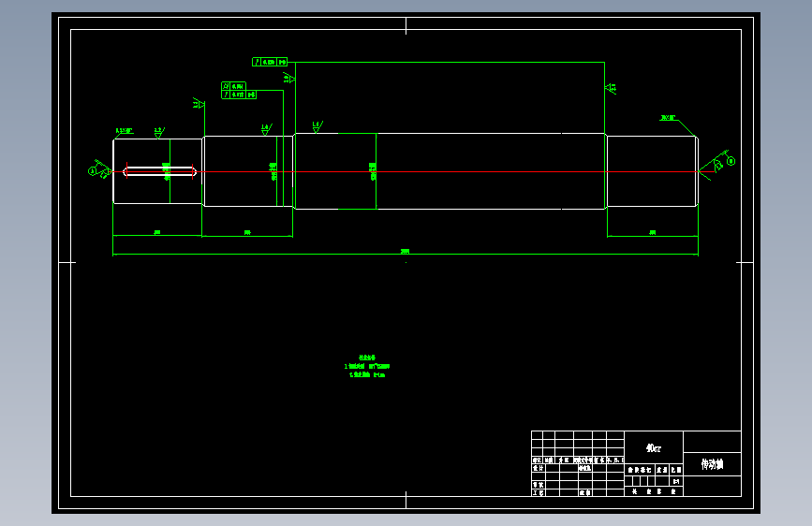
Task: Select the rightmost shaft segment length dimension
Action: (x=653, y=232)
